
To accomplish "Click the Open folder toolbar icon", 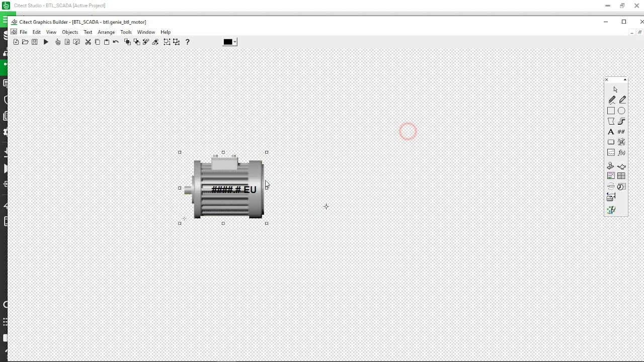I will click(25, 42).
